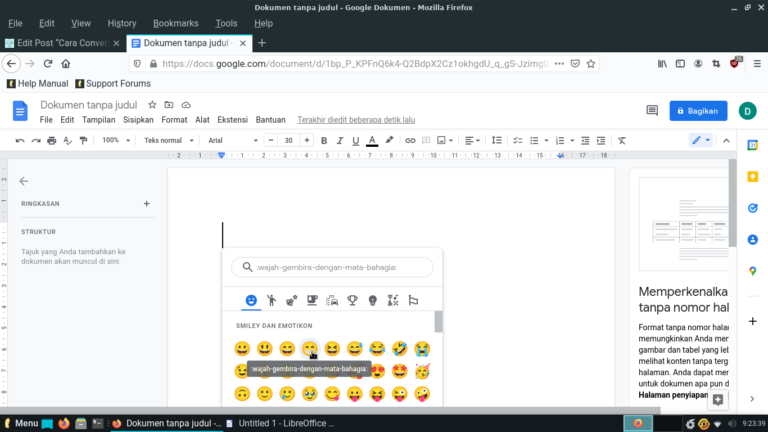The image size is (768, 432).
Task: Redo action in Docs toolbar
Action: coord(36,141)
